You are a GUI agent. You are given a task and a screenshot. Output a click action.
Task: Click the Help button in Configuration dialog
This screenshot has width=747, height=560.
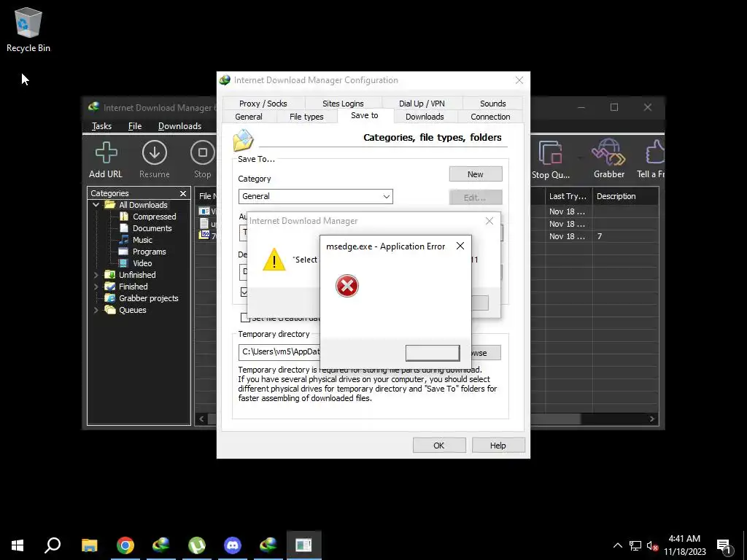pos(498,446)
